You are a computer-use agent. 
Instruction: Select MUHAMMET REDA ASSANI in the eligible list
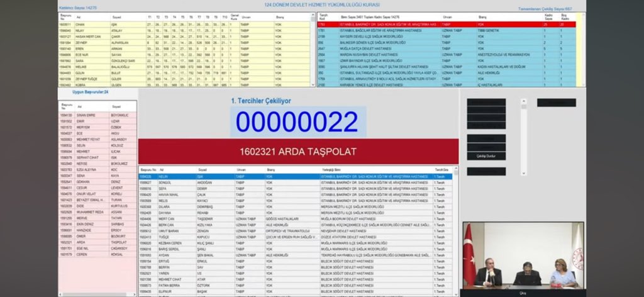pyautogui.click(x=97, y=213)
